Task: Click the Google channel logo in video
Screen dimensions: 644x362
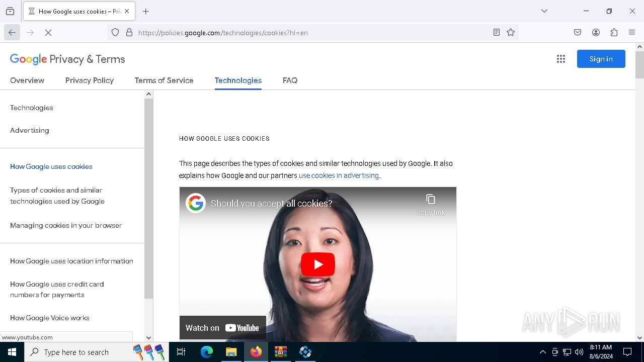Action: [196, 203]
